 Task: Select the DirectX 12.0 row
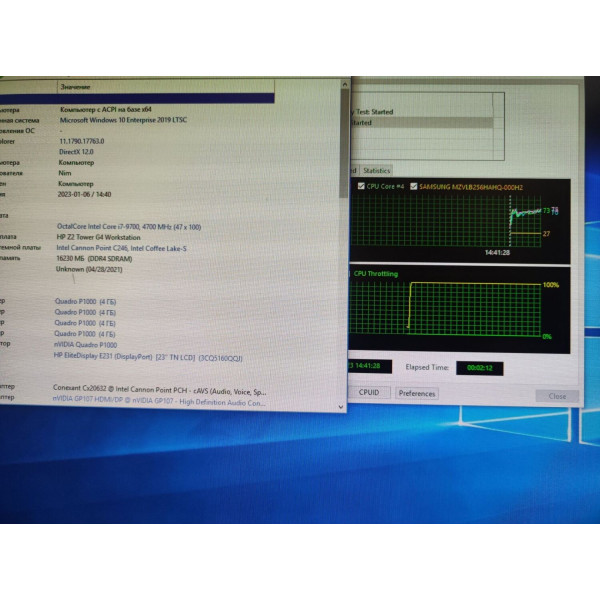76,152
